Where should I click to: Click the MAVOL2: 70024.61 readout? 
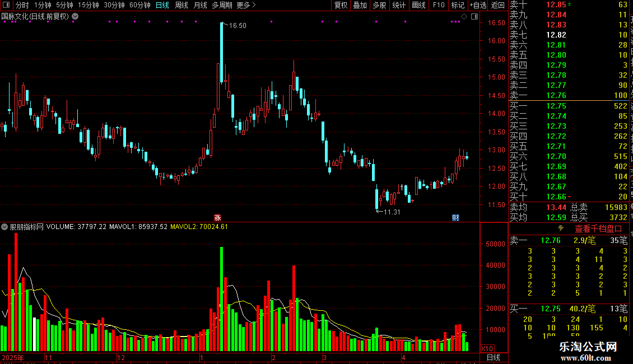[199, 227]
